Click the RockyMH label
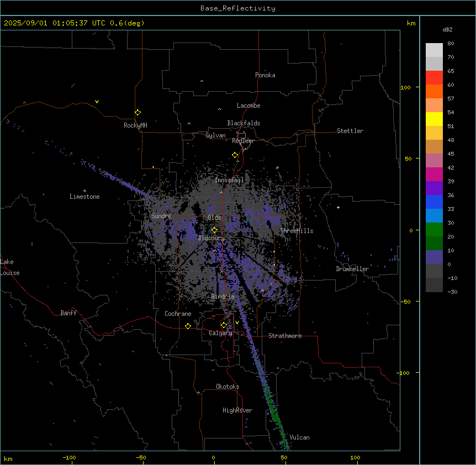The width and height of the screenshot is (476, 465). (135, 125)
